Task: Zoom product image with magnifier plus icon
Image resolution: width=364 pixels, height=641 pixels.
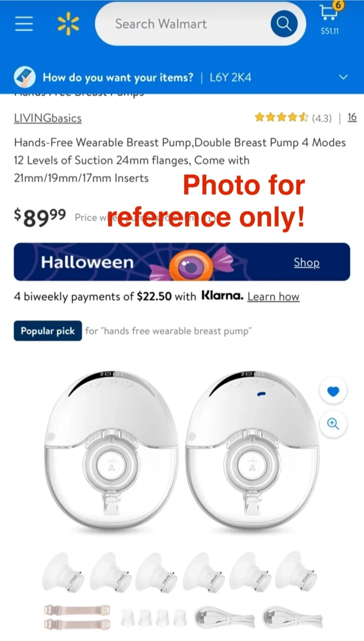Action: click(333, 423)
